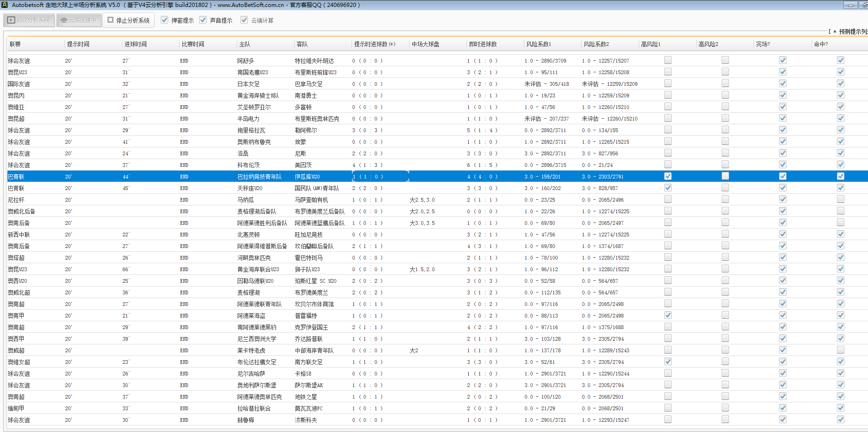Check 高风险2 for the 阿舒多 row

725,60
